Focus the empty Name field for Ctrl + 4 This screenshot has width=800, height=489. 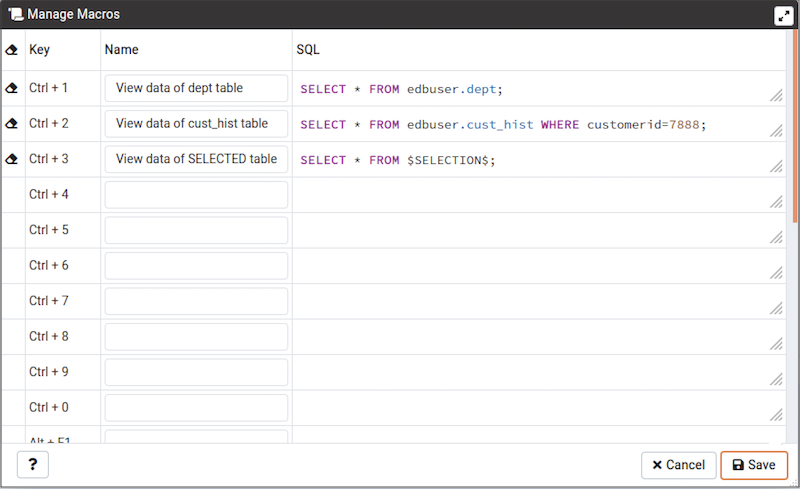pyautogui.click(x=196, y=194)
